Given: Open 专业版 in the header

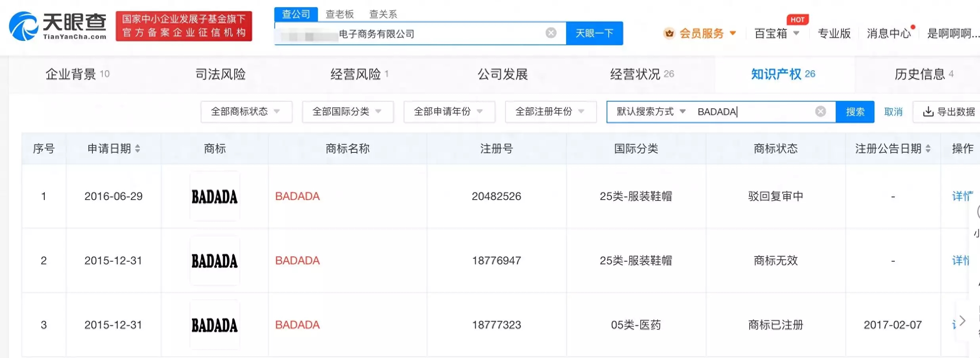Looking at the screenshot, I should pyautogui.click(x=834, y=33).
